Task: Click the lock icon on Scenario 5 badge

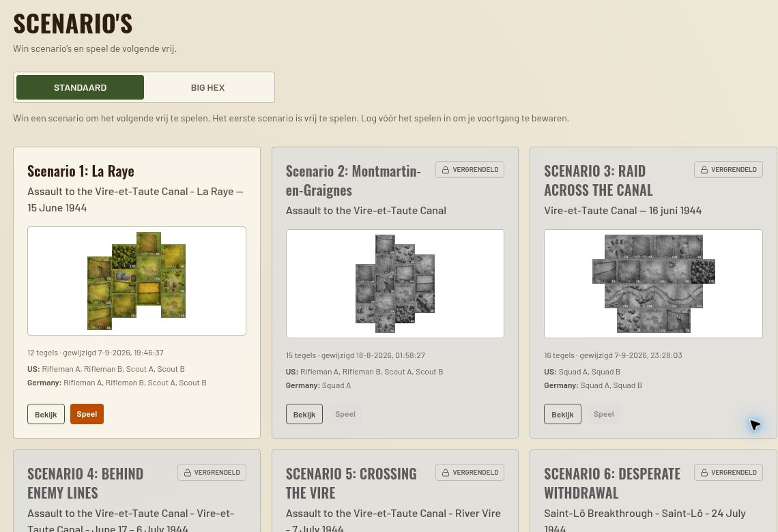Action: click(446, 473)
